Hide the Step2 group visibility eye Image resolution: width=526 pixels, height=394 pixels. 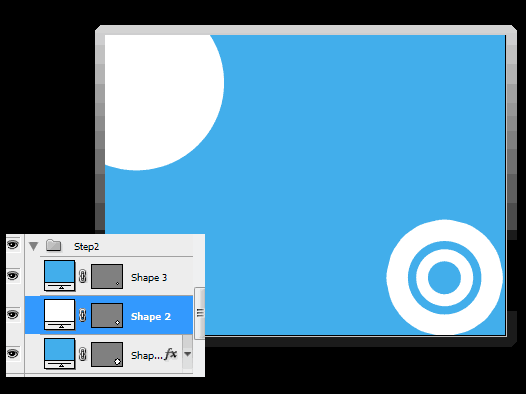pos(13,245)
